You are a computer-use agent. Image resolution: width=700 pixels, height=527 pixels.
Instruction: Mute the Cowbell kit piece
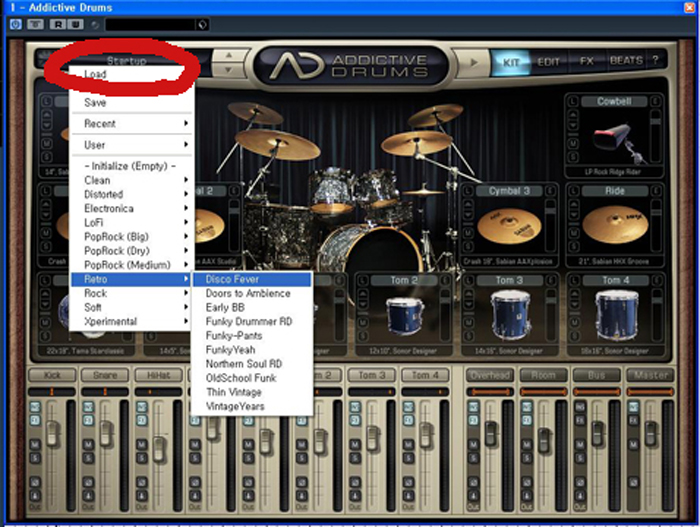click(x=573, y=143)
